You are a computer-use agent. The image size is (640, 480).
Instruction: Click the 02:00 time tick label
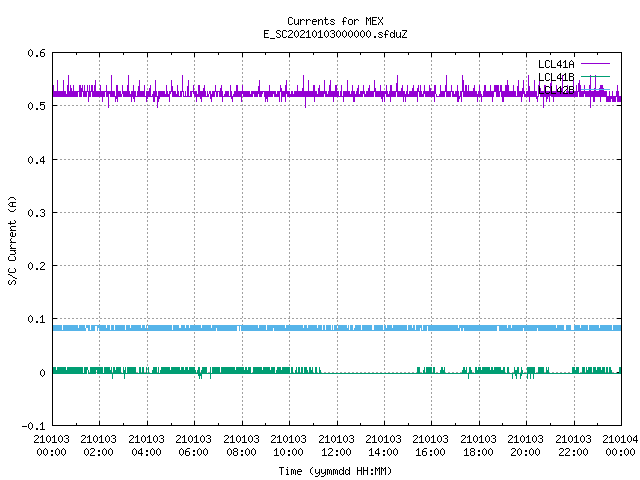click(x=98, y=452)
